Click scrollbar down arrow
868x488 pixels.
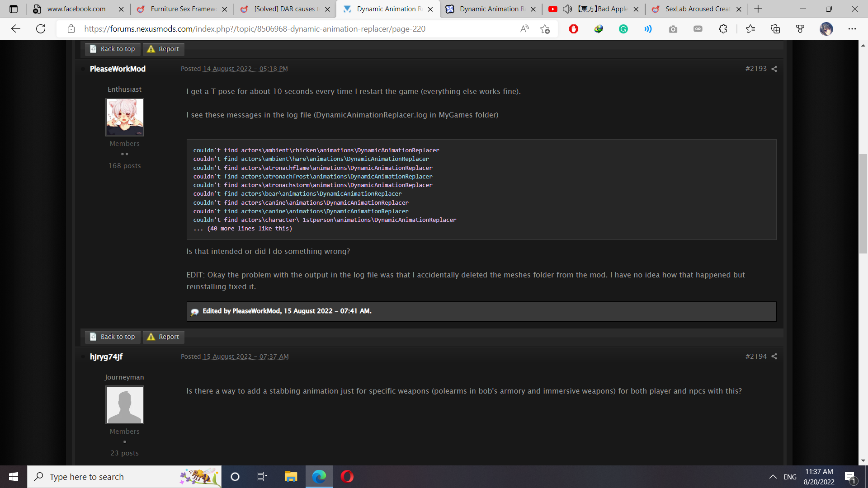tap(863, 461)
